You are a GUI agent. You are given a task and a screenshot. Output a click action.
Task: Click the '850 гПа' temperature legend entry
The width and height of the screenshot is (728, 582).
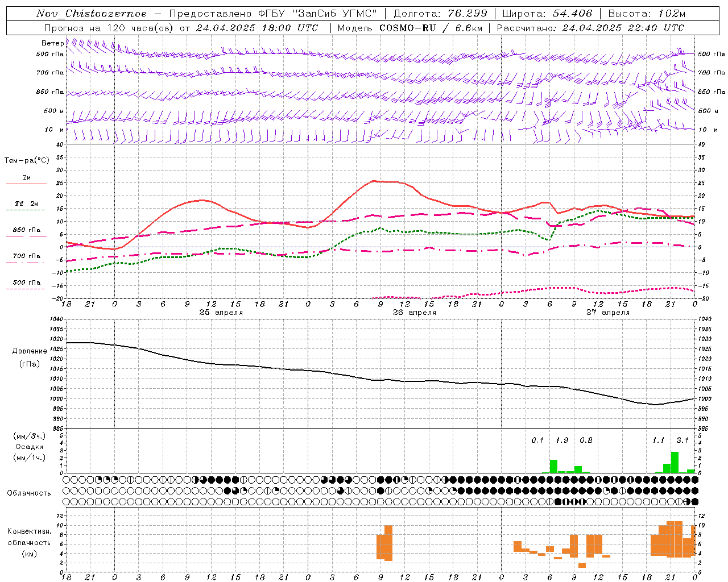(27, 230)
